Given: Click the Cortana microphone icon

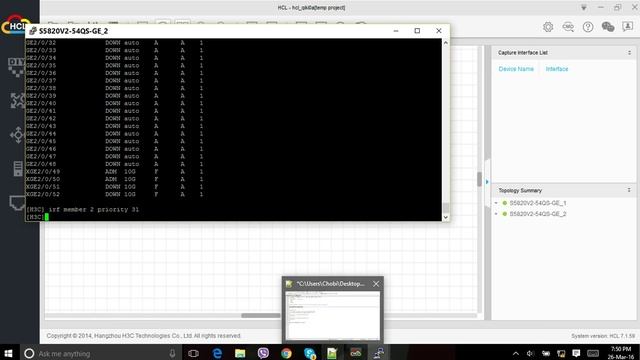Looking at the screenshot, I should click(172, 353).
